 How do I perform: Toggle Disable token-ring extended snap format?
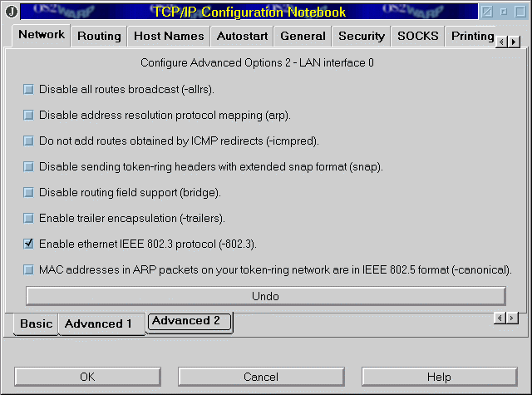[x=28, y=166]
